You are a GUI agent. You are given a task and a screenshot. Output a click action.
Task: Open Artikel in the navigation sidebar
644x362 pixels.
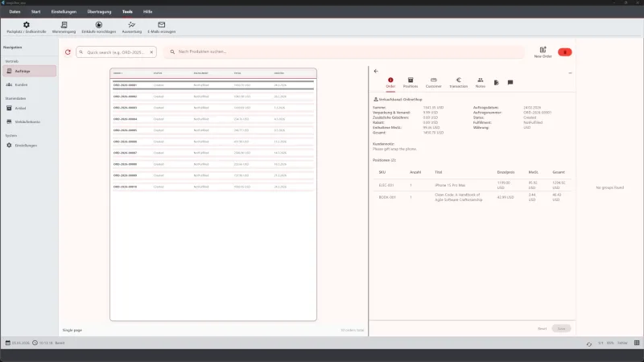pyautogui.click(x=29, y=109)
